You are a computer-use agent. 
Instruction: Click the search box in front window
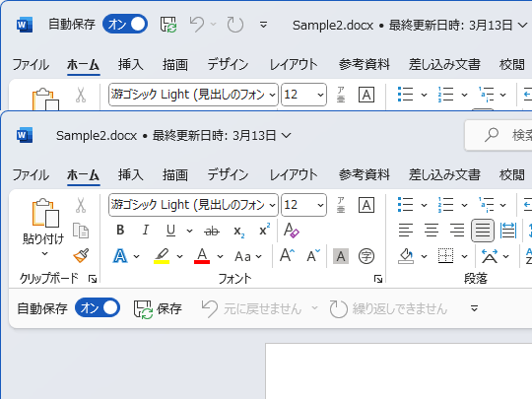[x=499, y=135]
